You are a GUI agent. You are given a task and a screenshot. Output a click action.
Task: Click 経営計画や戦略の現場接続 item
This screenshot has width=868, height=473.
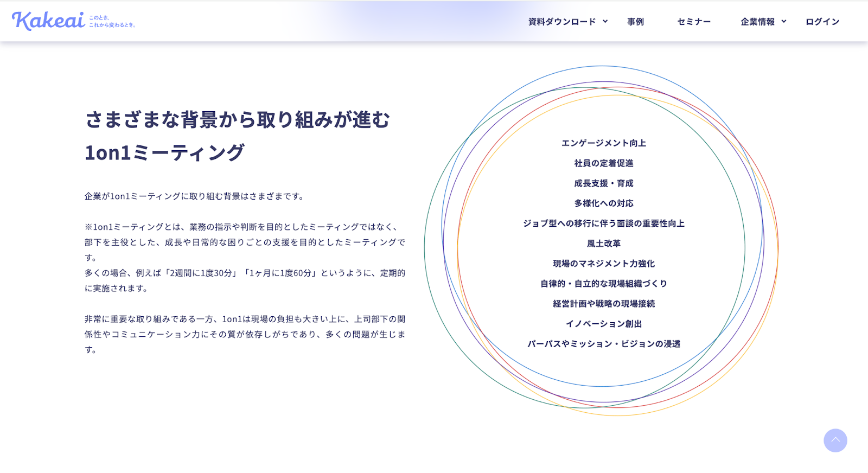coord(604,304)
